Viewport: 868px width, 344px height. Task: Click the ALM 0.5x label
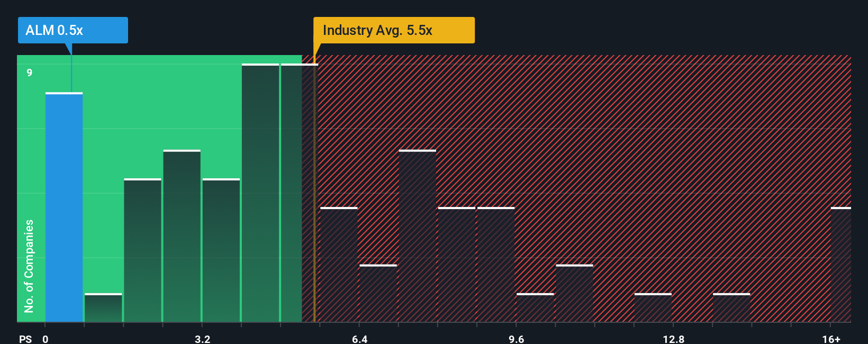[x=73, y=30]
